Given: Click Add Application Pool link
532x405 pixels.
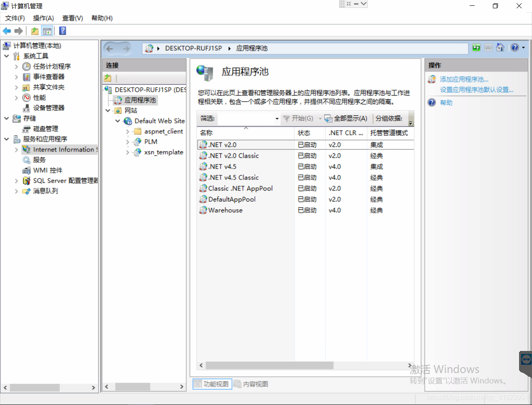Looking at the screenshot, I should pyautogui.click(x=464, y=79).
